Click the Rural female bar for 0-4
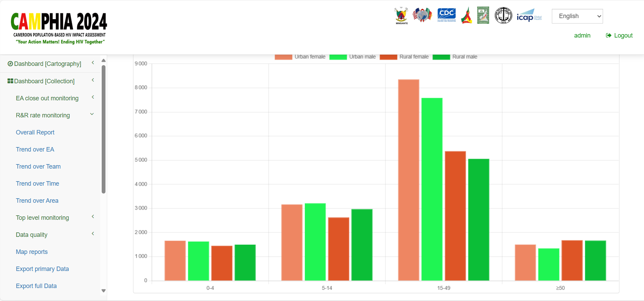 (222, 263)
